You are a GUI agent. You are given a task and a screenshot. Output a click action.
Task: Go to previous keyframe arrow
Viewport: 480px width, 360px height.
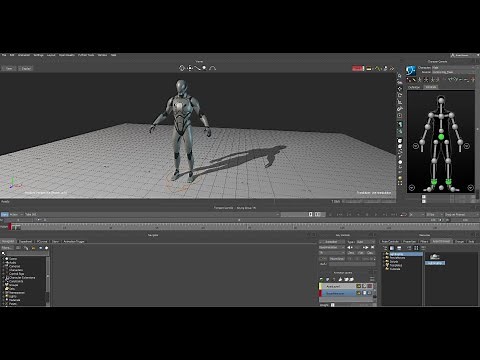(349, 247)
